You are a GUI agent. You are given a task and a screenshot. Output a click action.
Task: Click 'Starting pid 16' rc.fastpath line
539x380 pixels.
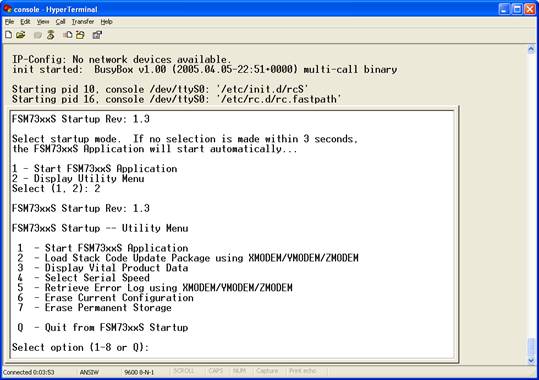pos(177,99)
